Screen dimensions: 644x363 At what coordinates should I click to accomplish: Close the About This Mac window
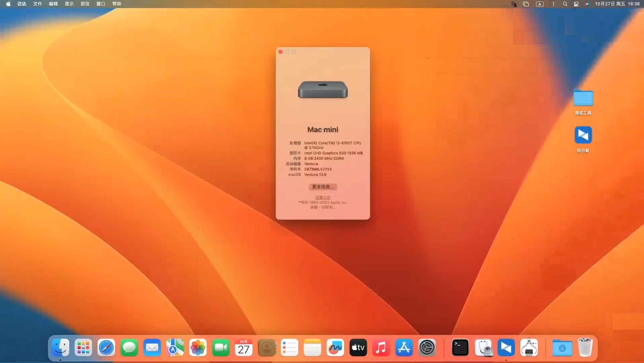click(281, 52)
